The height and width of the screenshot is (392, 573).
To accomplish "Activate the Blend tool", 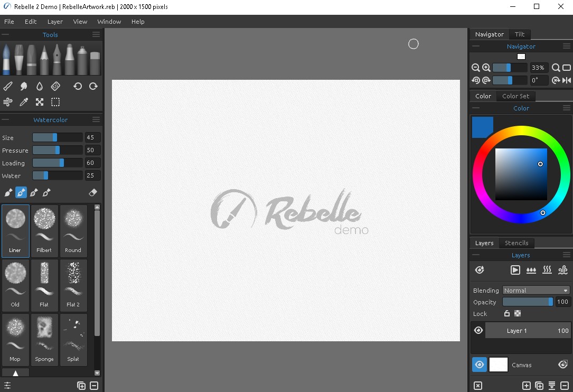I will 23,86.
